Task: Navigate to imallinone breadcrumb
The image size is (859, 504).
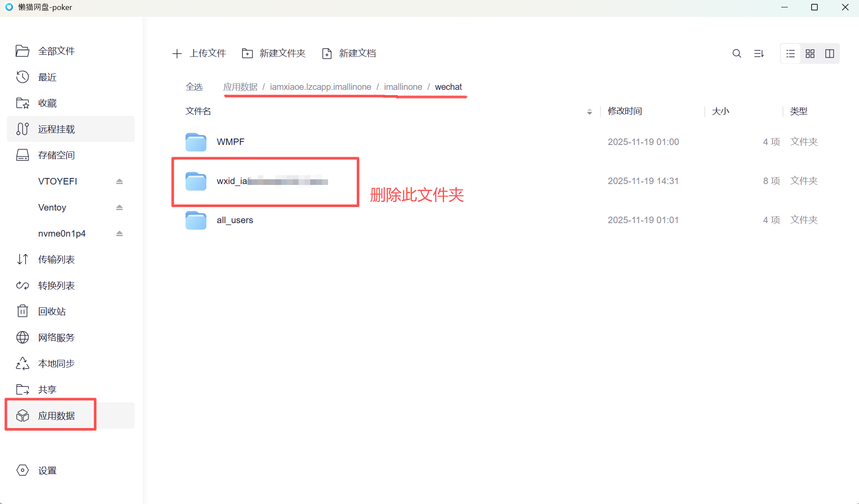Action: click(403, 87)
